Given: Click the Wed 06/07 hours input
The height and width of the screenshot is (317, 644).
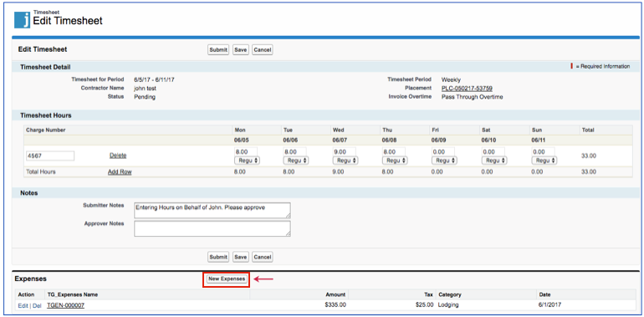Looking at the screenshot, I should pos(345,151).
